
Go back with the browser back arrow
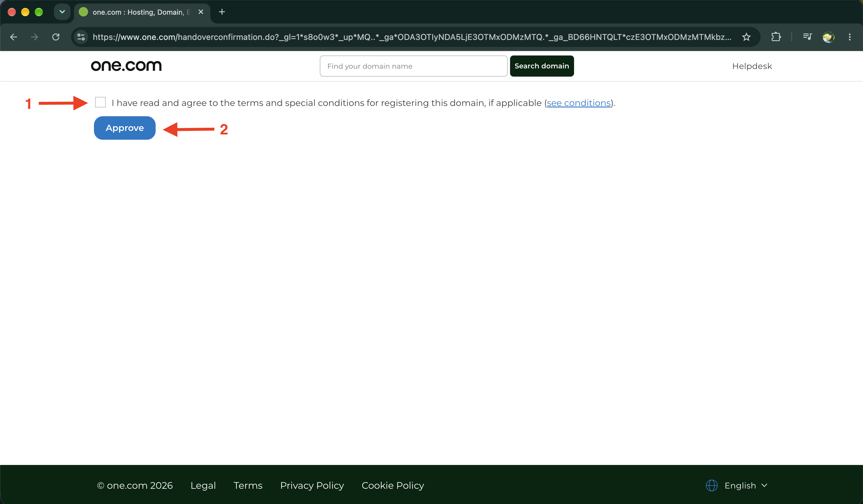(x=14, y=37)
